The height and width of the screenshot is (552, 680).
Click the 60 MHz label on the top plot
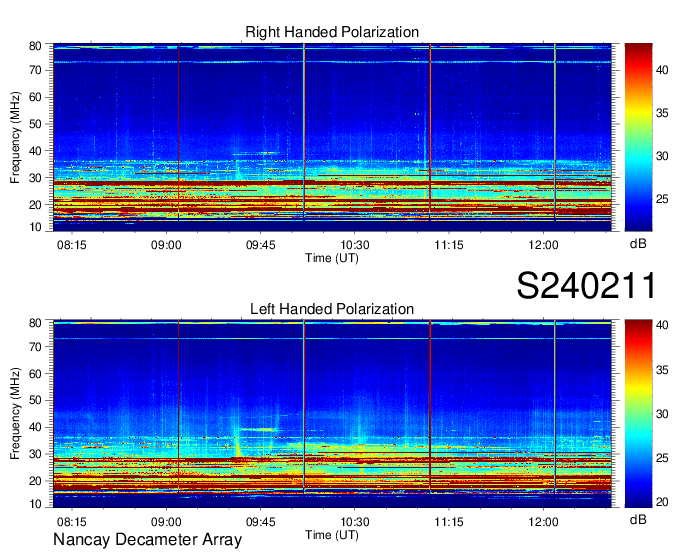(35, 97)
